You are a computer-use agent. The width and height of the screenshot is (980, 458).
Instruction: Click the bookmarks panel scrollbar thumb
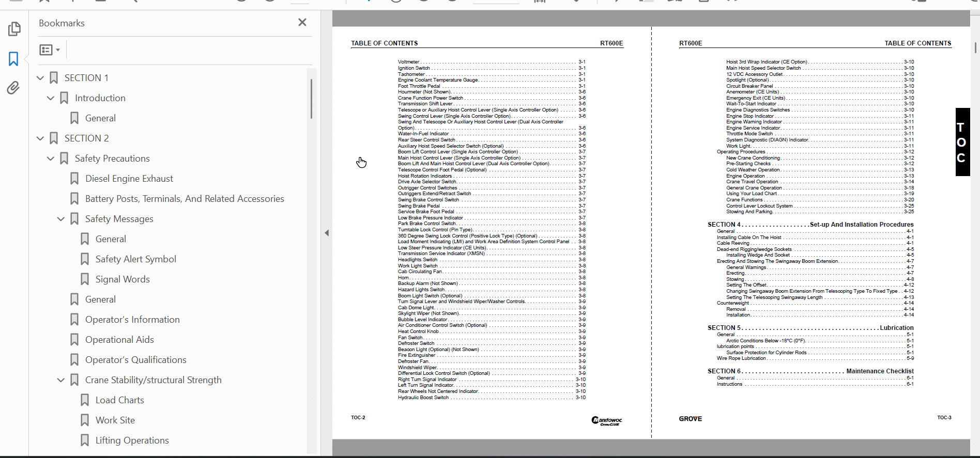(x=311, y=99)
